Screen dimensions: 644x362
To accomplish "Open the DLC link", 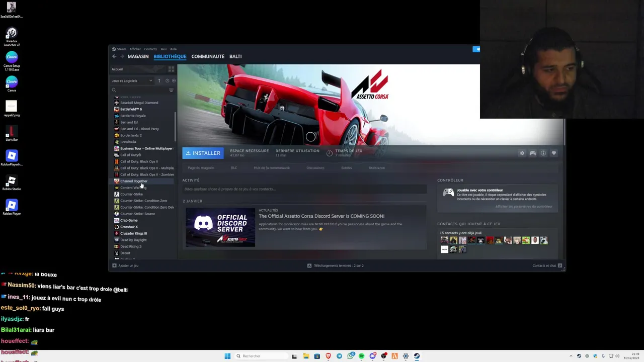I will 234,167.
